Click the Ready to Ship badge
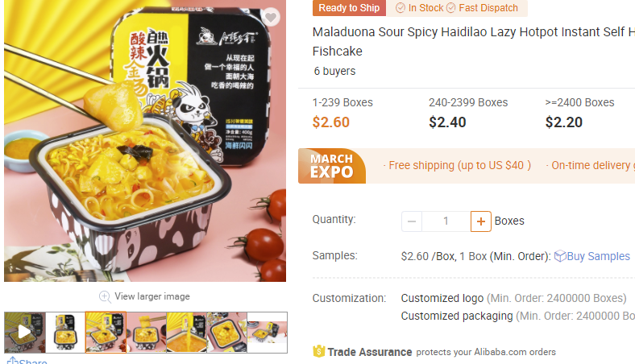 pyautogui.click(x=349, y=8)
